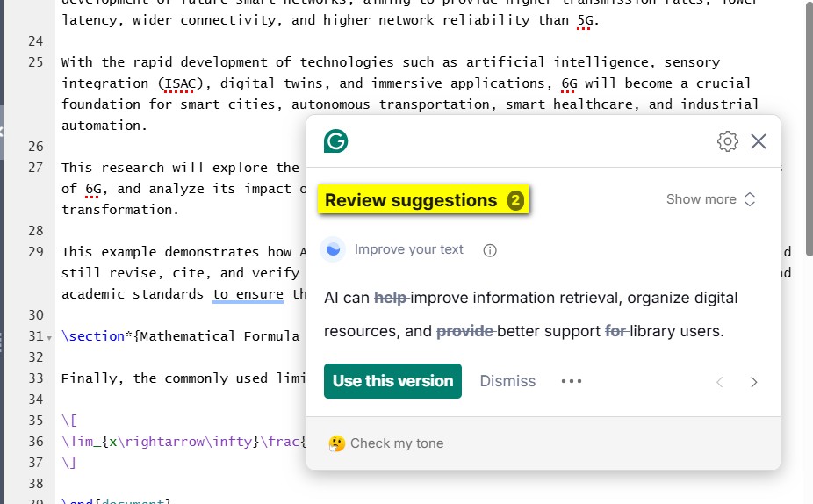Accept suggestion with Use this version

pos(392,381)
